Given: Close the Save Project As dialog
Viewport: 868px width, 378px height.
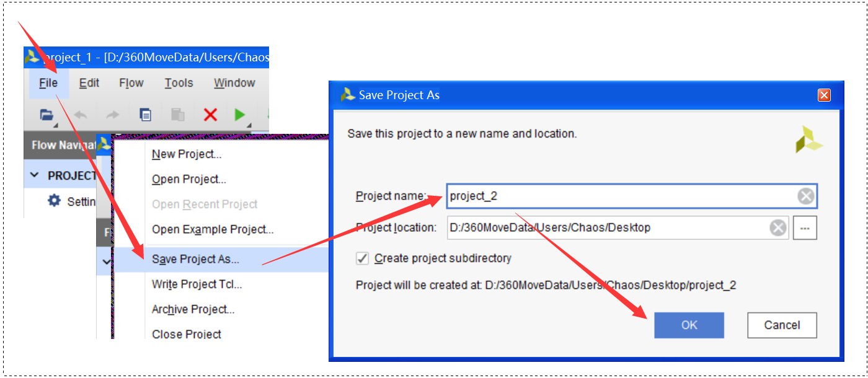Looking at the screenshot, I should (824, 95).
